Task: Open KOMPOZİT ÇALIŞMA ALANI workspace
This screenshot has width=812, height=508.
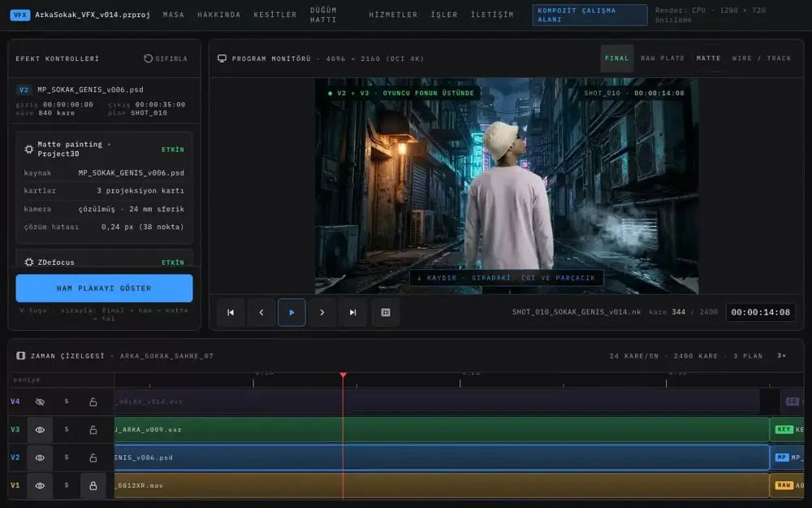Action: [590, 15]
